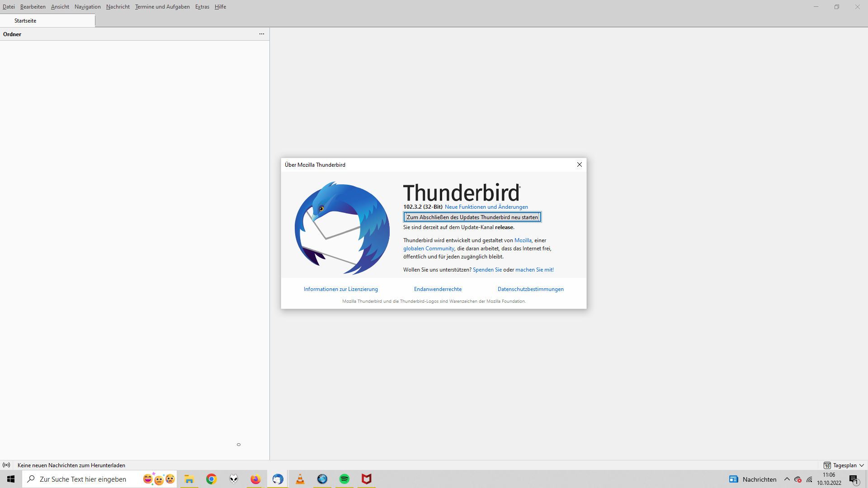The width and height of the screenshot is (868, 488).
Task: Show hidden system tray icons
Action: (x=787, y=479)
